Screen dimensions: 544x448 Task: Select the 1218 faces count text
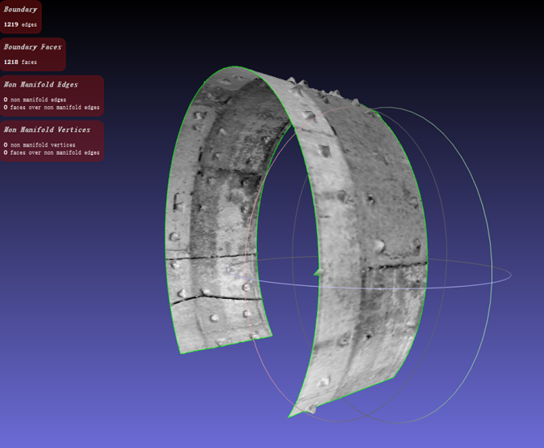click(20, 62)
